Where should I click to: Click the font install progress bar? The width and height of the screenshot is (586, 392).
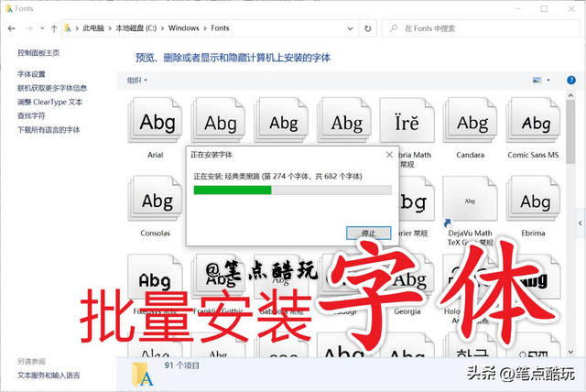pos(292,191)
